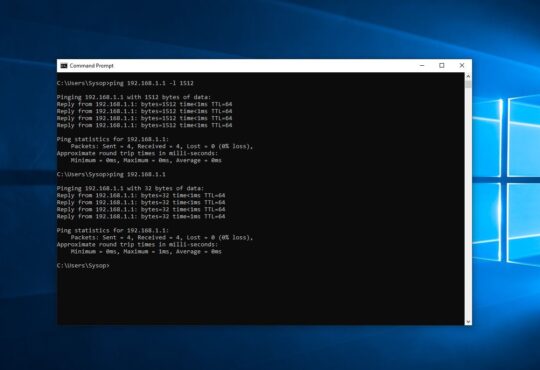Viewport: 540px width, 370px height.
Task: Click the first 'bytes=32' reply line
Action: [x=141, y=195]
